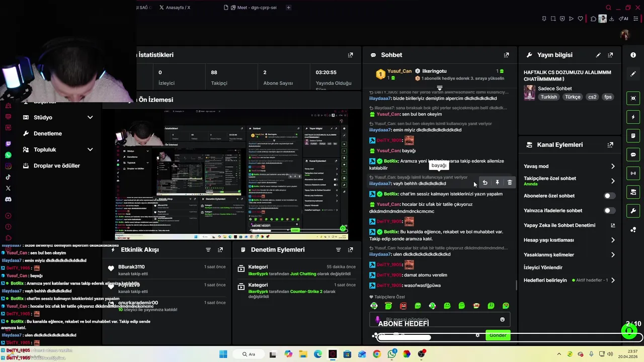Click the Türkçe tag in stream info
The height and width of the screenshot is (362, 644).
(x=573, y=97)
